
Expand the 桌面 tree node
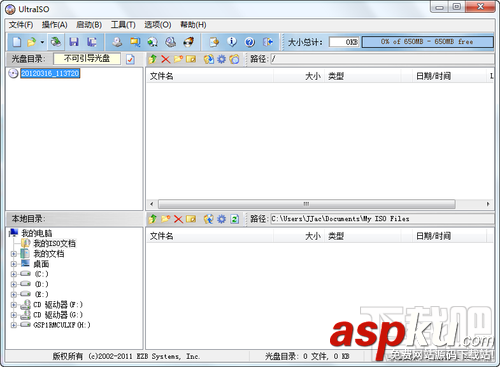pyautogui.click(x=14, y=264)
